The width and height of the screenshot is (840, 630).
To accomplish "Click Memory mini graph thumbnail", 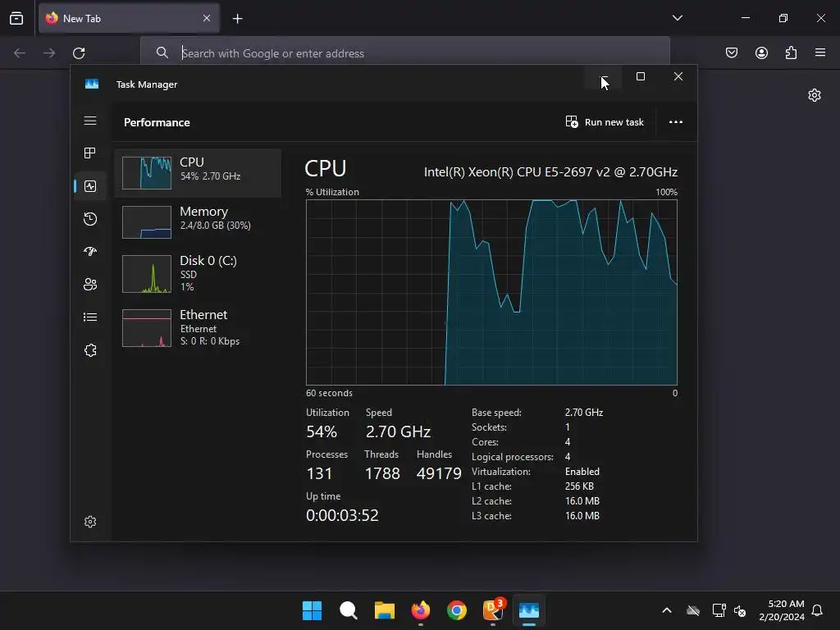I will pos(147,221).
